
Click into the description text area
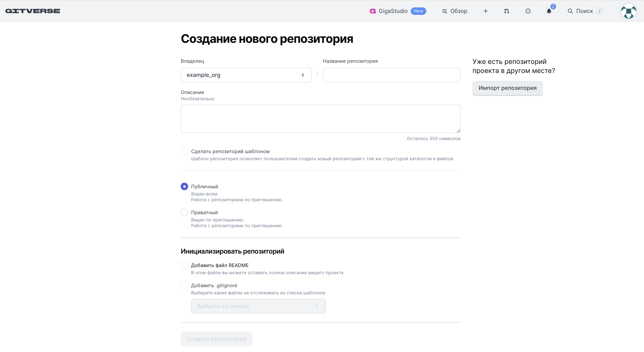tap(320, 119)
